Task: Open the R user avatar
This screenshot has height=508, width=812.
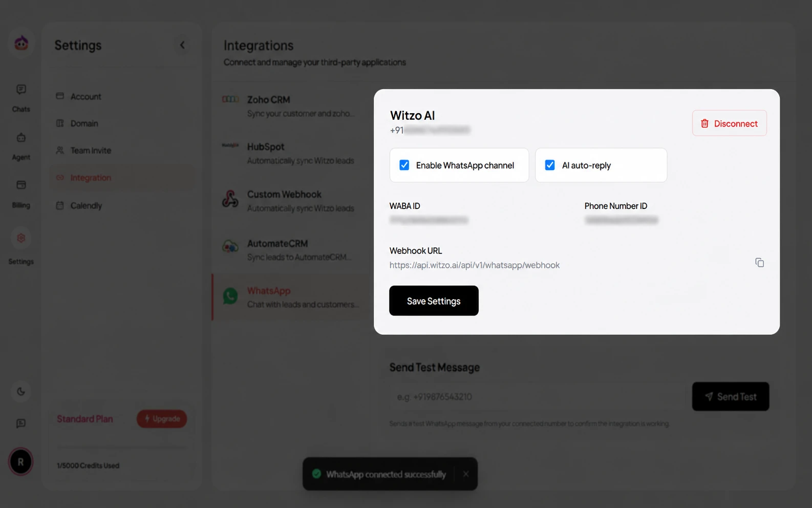Action: coord(20,462)
